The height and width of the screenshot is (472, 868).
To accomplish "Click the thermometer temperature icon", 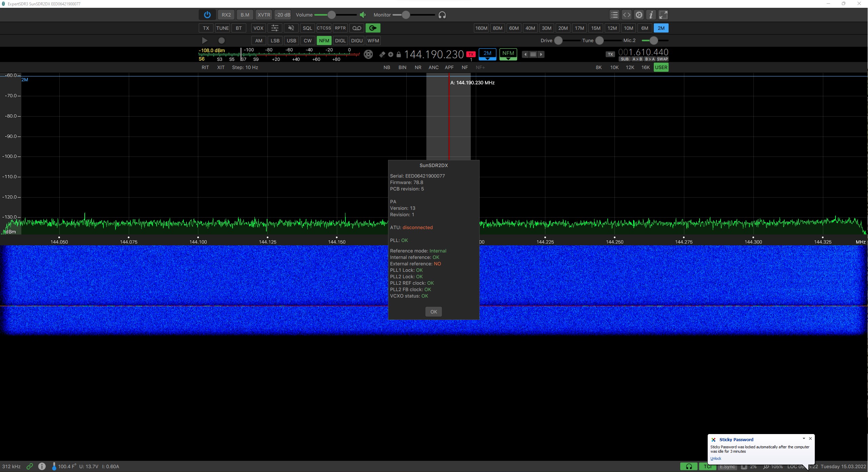I will (54, 466).
